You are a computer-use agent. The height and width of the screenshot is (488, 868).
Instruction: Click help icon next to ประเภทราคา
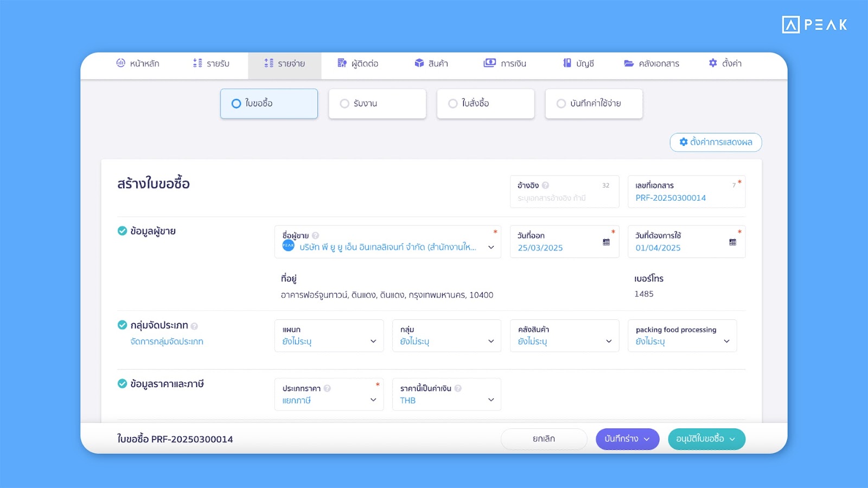coord(327,389)
